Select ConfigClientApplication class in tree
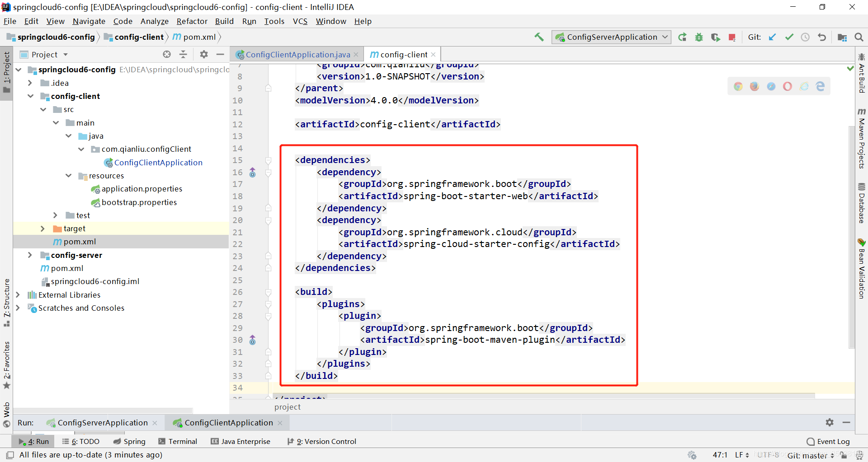Image resolution: width=868 pixels, height=462 pixels. coord(153,163)
